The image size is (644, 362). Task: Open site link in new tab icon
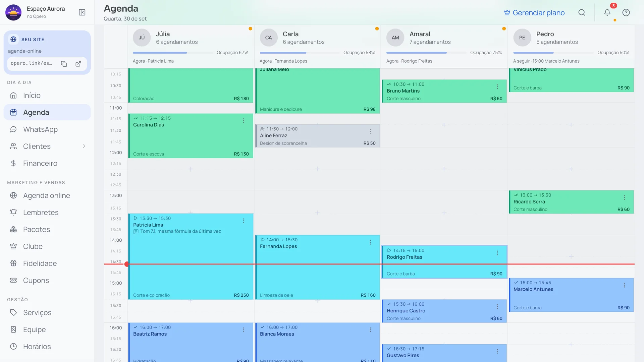point(78,64)
